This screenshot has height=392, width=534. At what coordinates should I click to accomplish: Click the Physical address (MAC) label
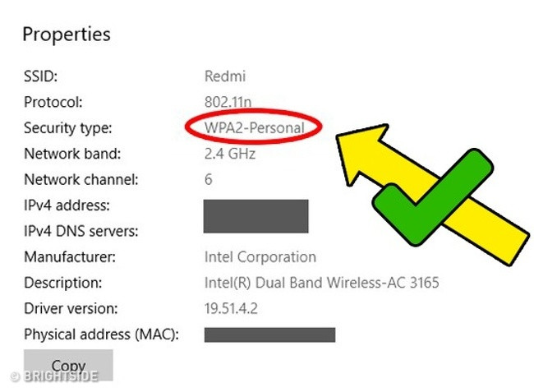(101, 334)
